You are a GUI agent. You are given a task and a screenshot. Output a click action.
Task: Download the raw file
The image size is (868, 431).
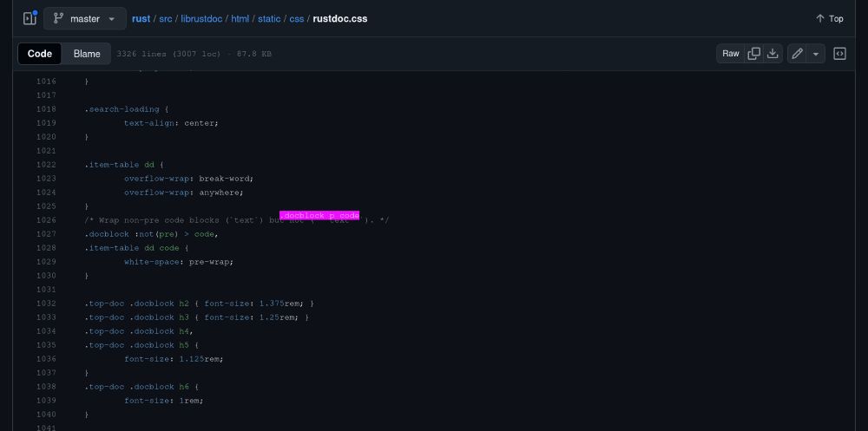773,54
